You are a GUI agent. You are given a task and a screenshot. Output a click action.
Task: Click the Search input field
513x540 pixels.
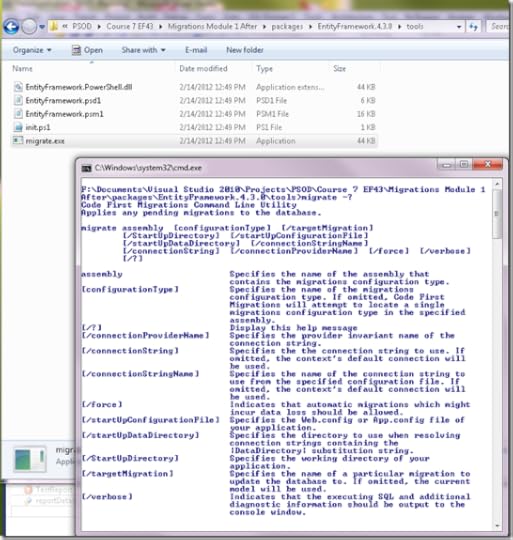point(499,27)
